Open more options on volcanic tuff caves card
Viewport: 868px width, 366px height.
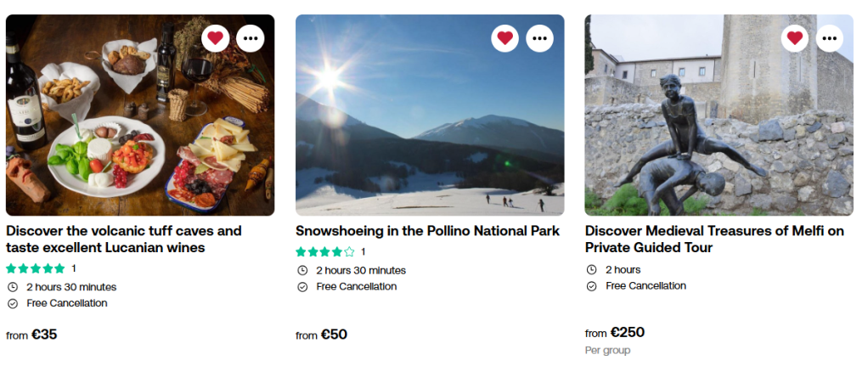point(250,37)
